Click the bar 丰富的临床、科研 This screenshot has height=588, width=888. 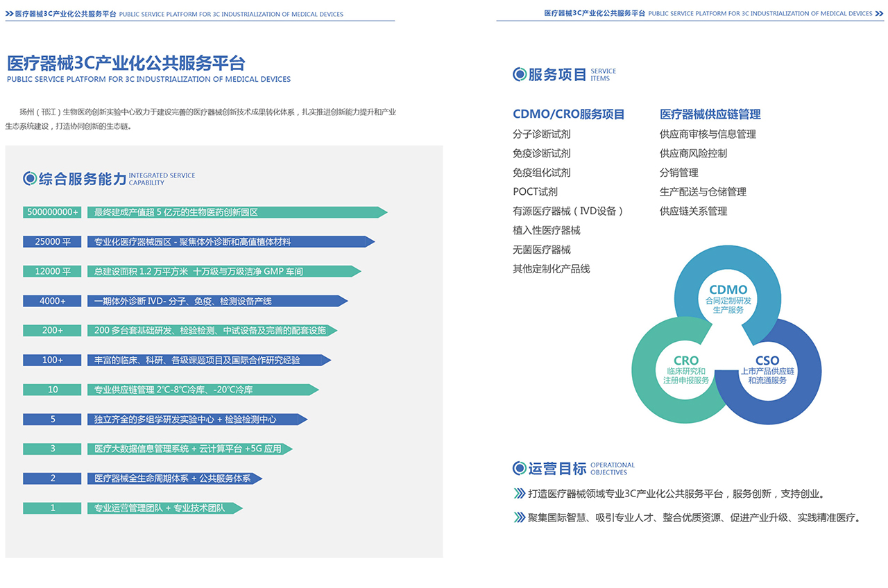coord(210,360)
